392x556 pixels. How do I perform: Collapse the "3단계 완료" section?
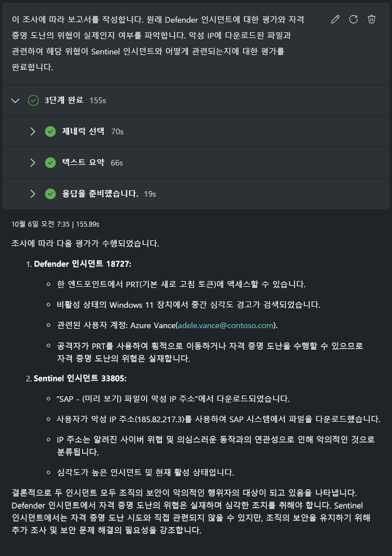point(15,100)
